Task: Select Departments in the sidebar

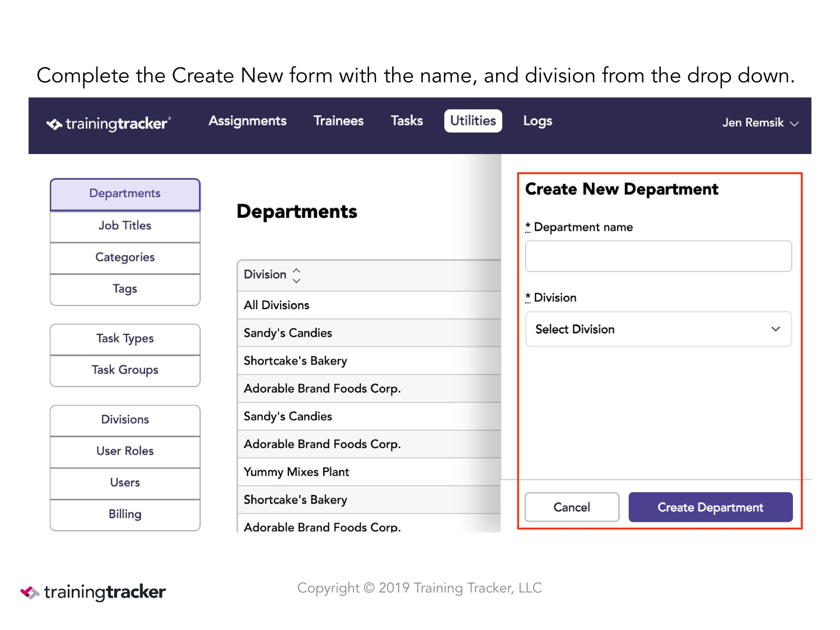Action: 125,194
